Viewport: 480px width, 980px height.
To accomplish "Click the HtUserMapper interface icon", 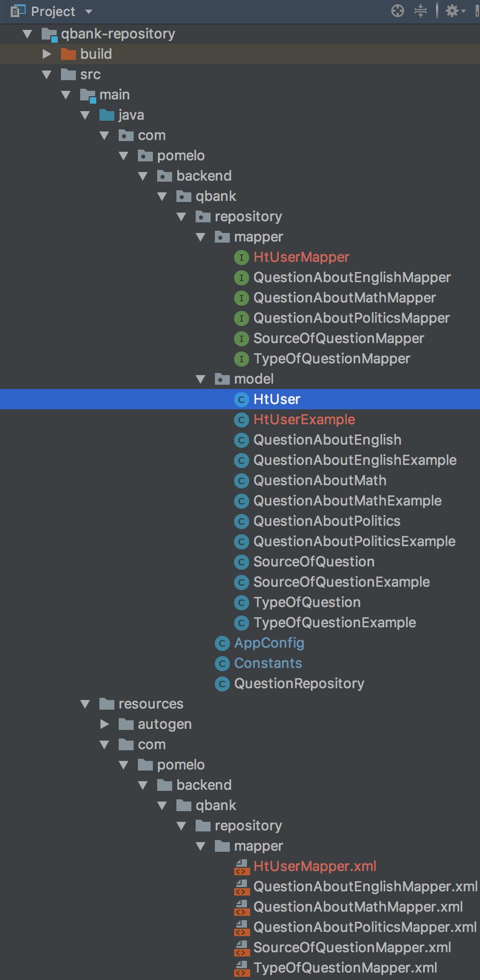I will 242,258.
